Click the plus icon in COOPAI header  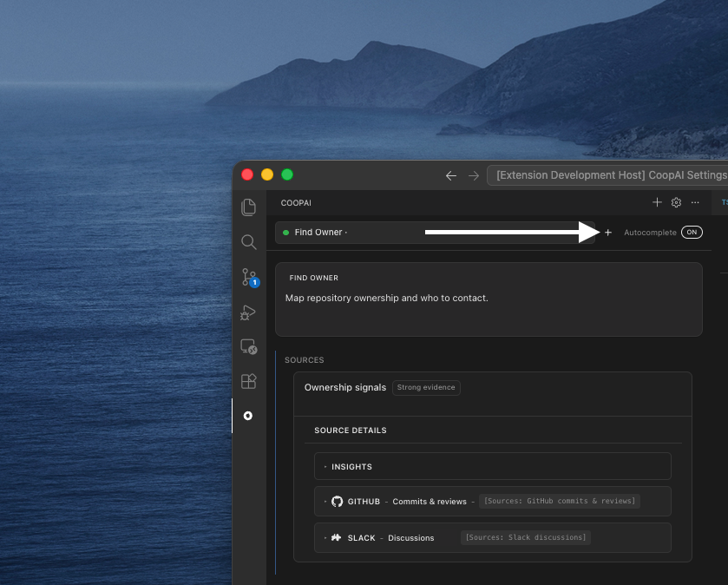point(657,202)
